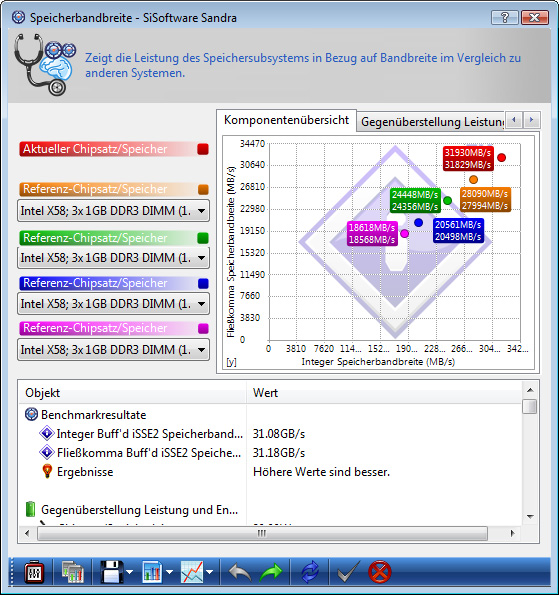
Task: Click the help question mark button
Action: (505, 17)
